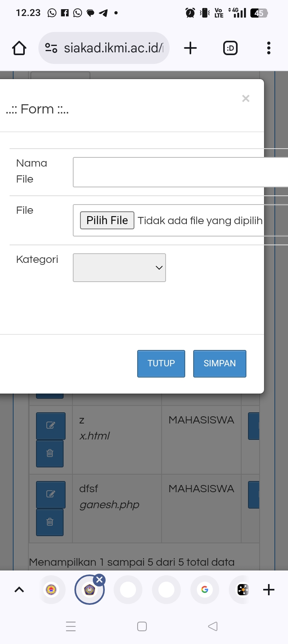Tap the browser home icon

tap(19, 48)
